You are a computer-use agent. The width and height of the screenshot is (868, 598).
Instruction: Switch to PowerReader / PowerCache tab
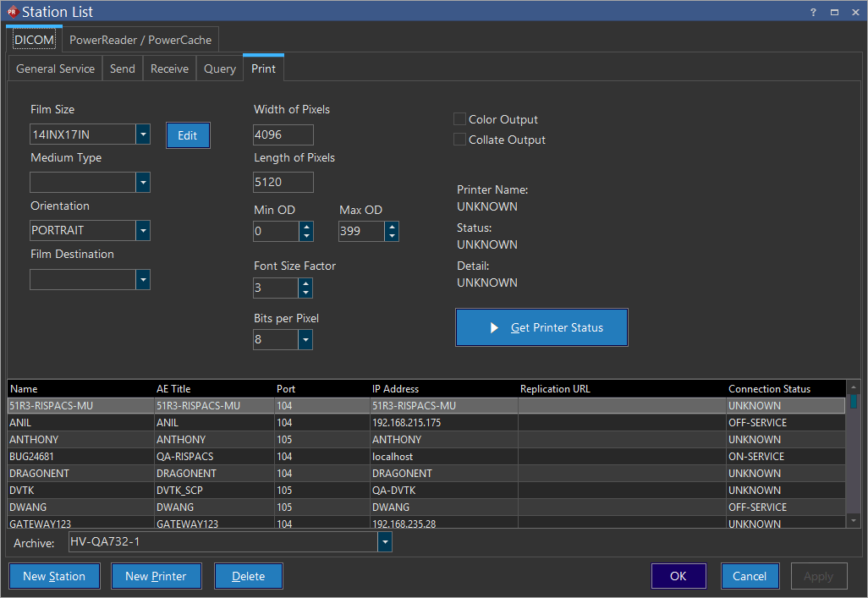point(141,40)
